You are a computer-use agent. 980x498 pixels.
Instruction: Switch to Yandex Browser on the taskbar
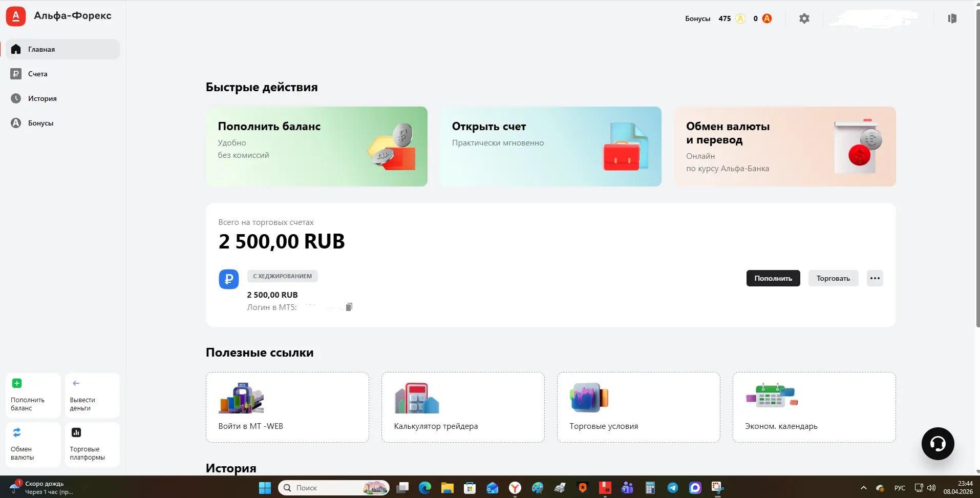pyautogui.click(x=515, y=488)
